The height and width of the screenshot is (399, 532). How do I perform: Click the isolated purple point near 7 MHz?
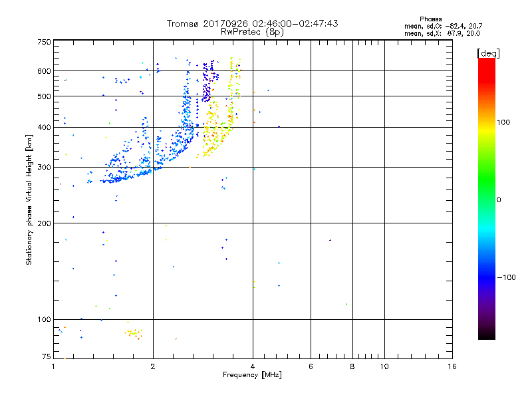pyautogui.click(x=330, y=240)
